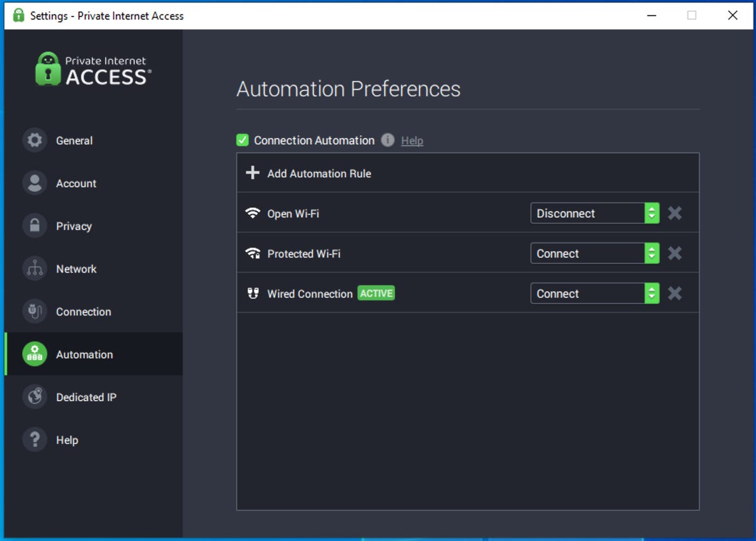Select the Dedicated IP tab
Viewport: 756px width, 541px height.
click(93, 397)
